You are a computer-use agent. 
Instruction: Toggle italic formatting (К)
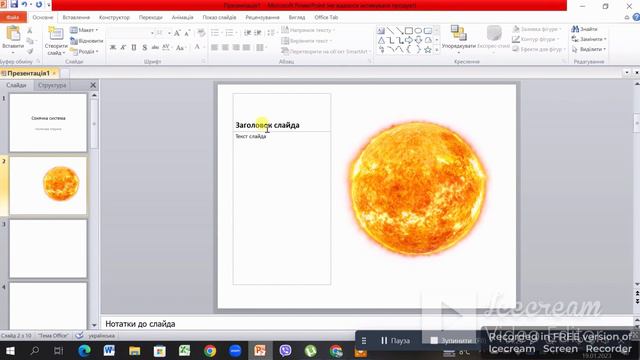[123, 47]
